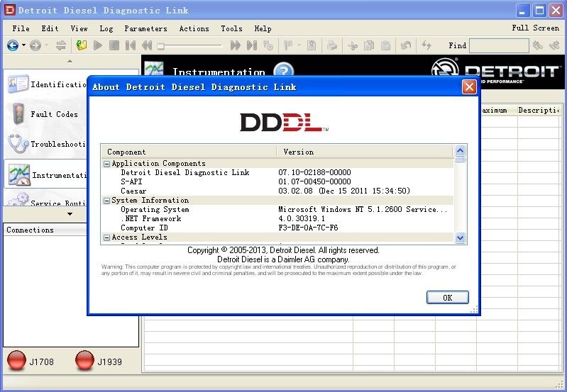Screen dimensions: 567x392
Task: Open the Help menu
Action: [263, 28]
